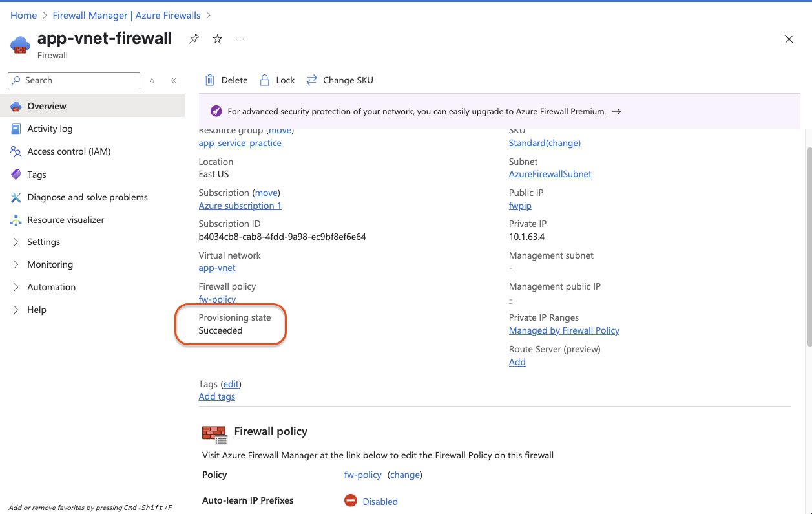The width and height of the screenshot is (812, 514).
Task: Click the red Disabled status icon
Action: (351, 500)
